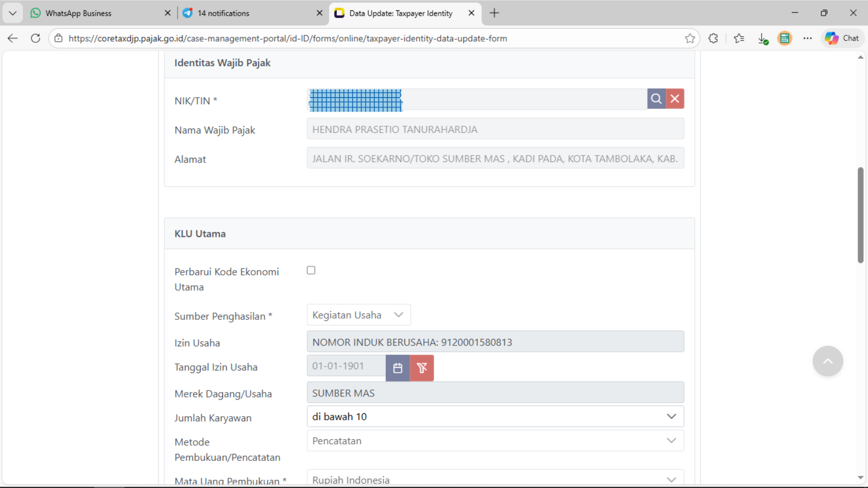Add page to favorites with star icon
The image size is (868, 488).
coord(690,38)
